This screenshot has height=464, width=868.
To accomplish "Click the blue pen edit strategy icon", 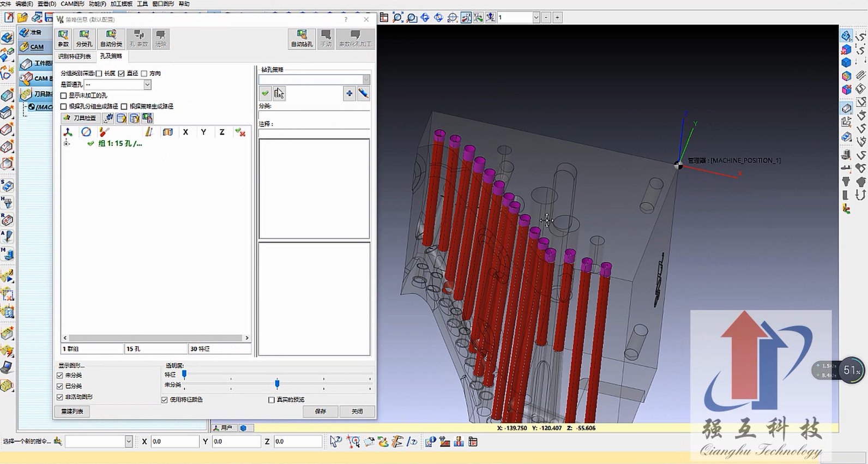I will pos(363,94).
